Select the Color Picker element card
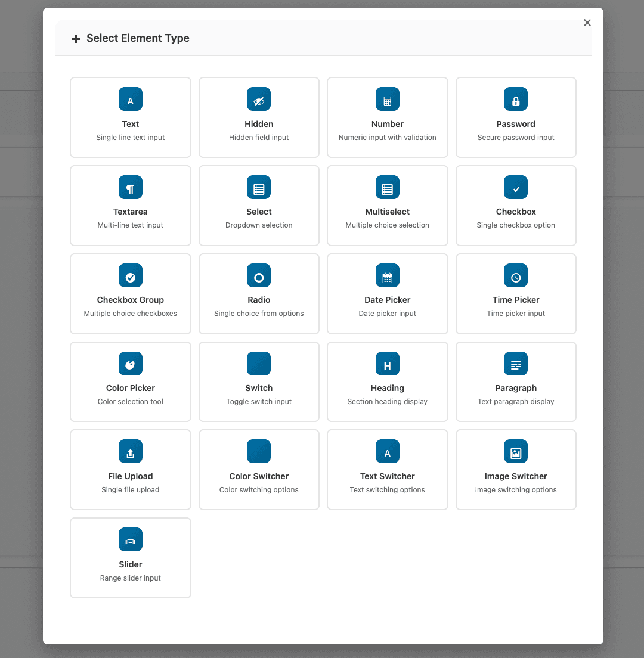Viewport: 644px width, 658px height. (131, 382)
